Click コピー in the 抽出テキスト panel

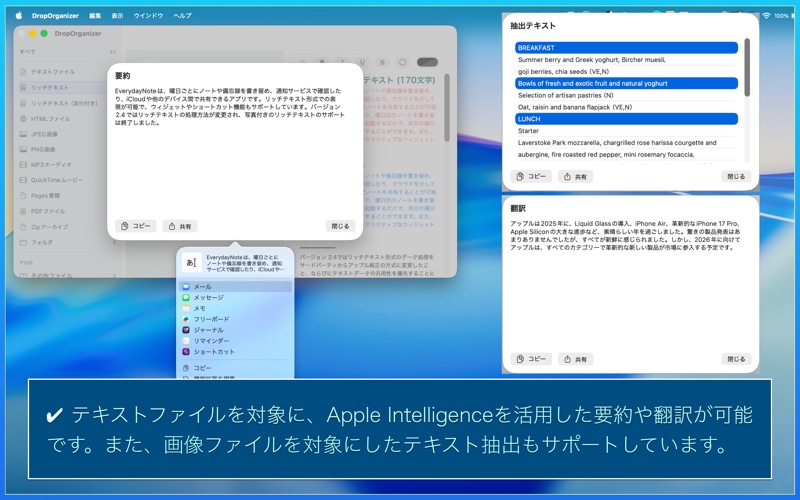(531, 177)
